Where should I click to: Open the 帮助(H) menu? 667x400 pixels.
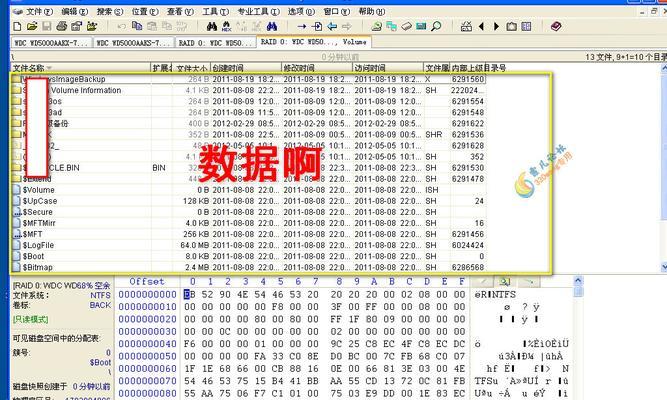point(372,11)
